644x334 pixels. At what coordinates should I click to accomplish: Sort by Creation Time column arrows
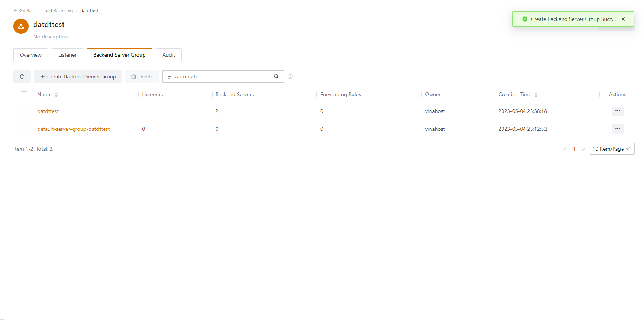click(536, 95)
